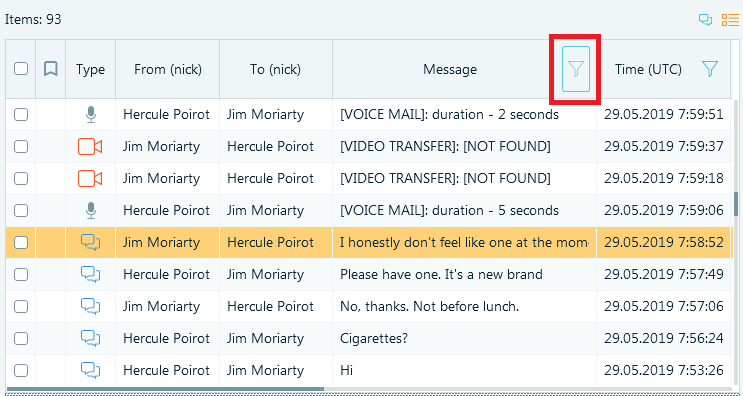
Task: Click video camera icon at 7:59:18 row
Action: click(90, 179)
